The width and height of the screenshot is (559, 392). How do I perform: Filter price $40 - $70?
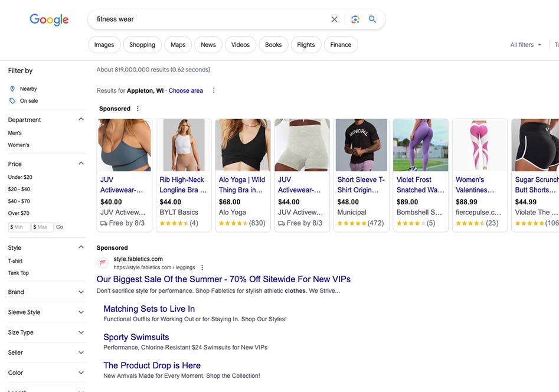tap(19, 201)
